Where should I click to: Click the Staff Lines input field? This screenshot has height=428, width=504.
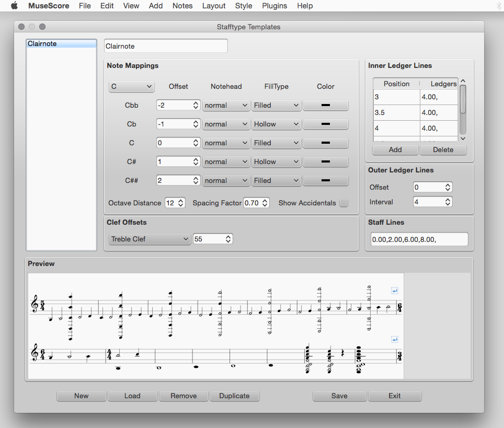(419, 239)
